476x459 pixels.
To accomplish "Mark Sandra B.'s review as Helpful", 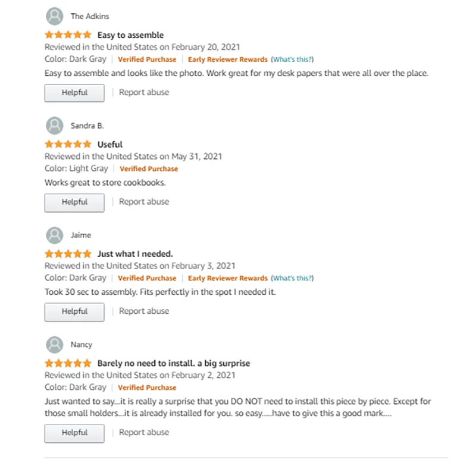I will tap(74, 202).
